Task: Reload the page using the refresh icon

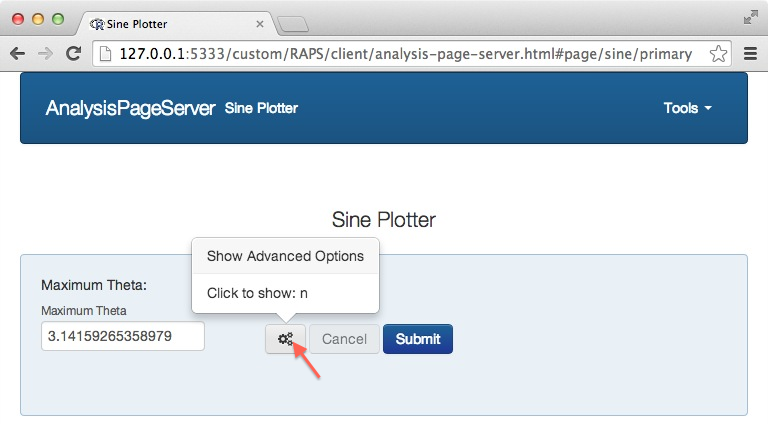Action: click(x=73, y=54)
